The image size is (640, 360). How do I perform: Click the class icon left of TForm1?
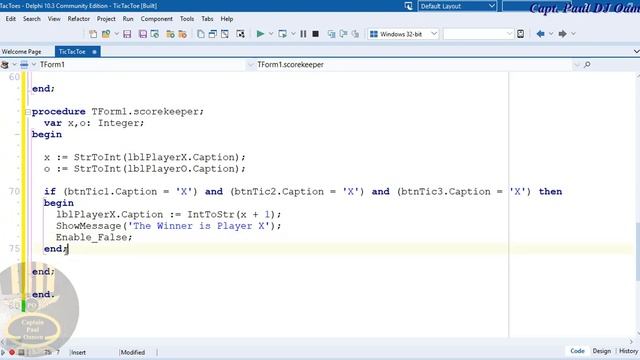[x=5, y=64]
